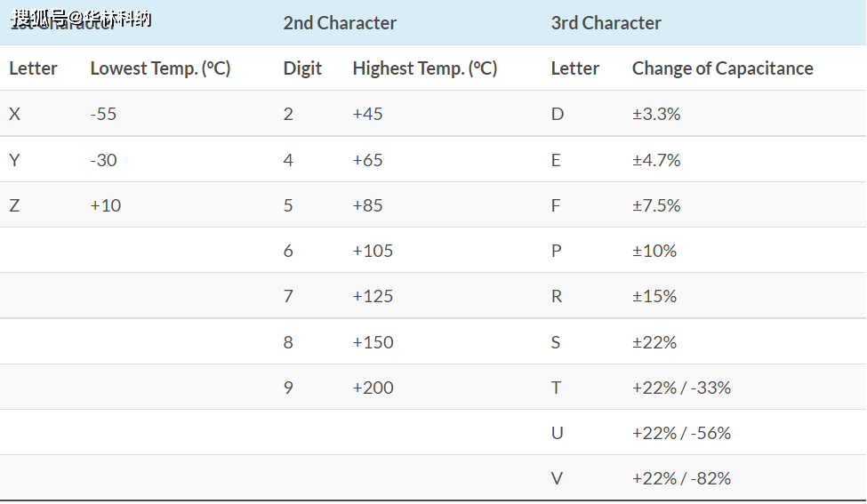
Task: Select the +10 lowest temperature cell
Action: [x=105, y=205]
